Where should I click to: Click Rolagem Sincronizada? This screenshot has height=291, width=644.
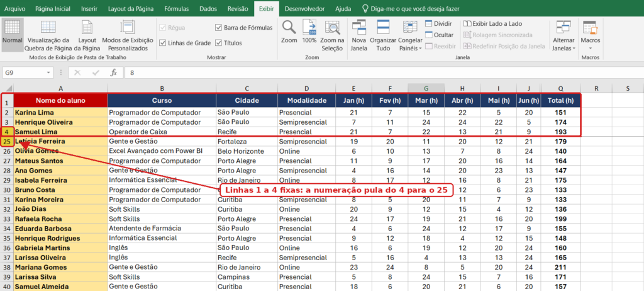coord(497,35)
